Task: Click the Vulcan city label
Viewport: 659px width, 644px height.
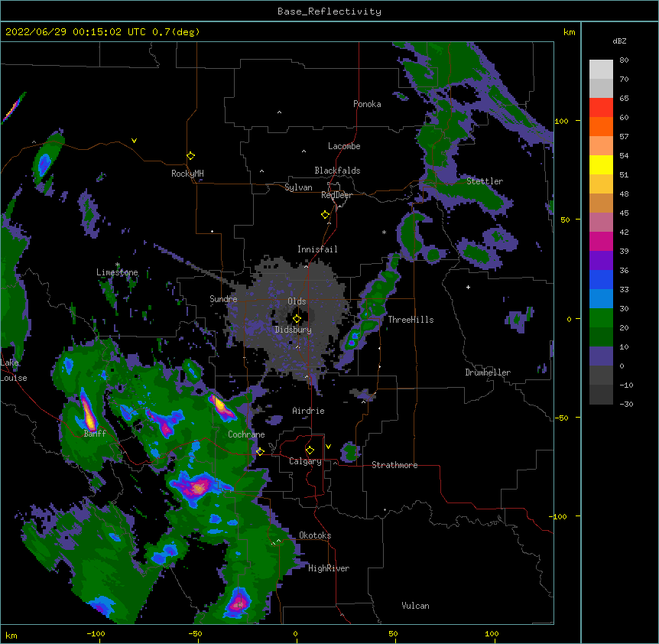Action: click(x=415, y=606)
